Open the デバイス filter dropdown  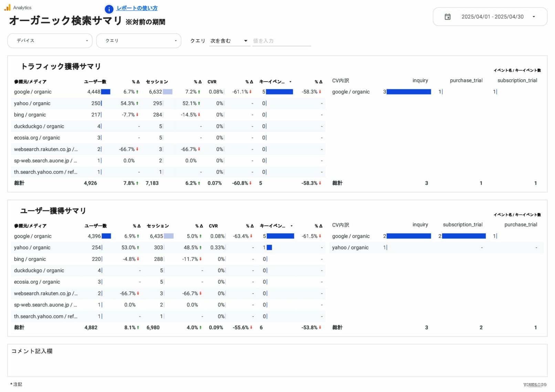pyautogui.click(x=50, y=41)
